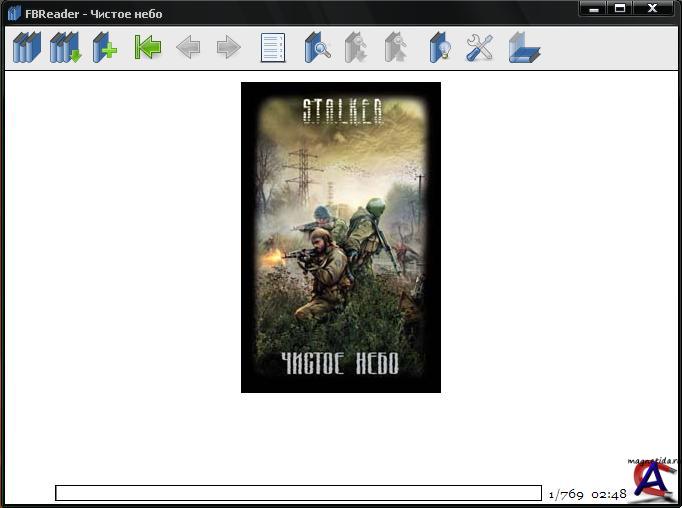Open the table of contents icon
The width and height of the screenshot is (682, 508).
pyautogui.click(x=273, y=47)
